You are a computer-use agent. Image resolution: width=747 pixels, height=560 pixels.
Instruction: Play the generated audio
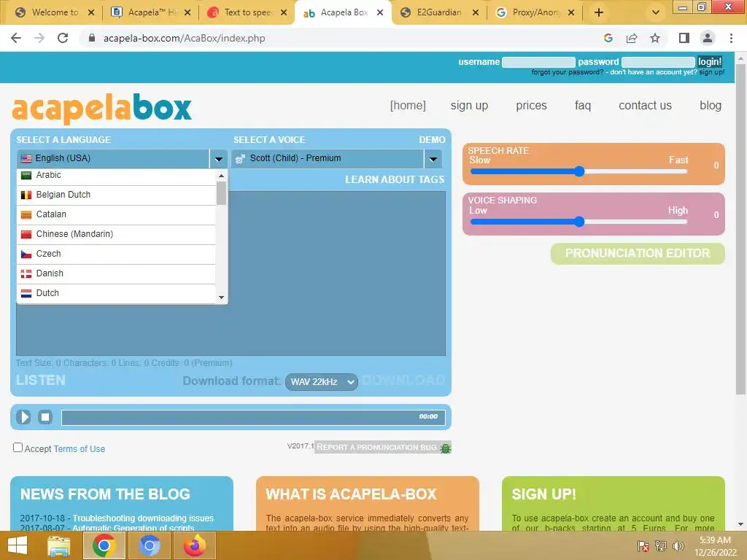[x=23, y=417]
